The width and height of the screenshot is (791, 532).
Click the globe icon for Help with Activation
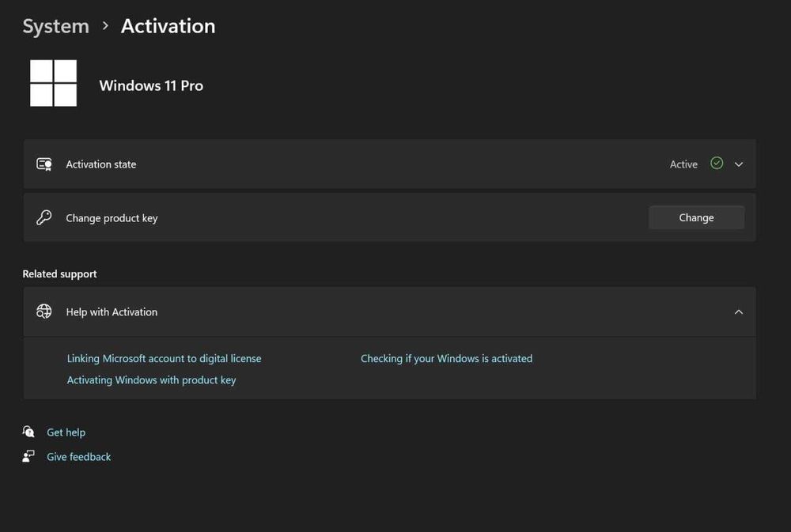[44, 311]
